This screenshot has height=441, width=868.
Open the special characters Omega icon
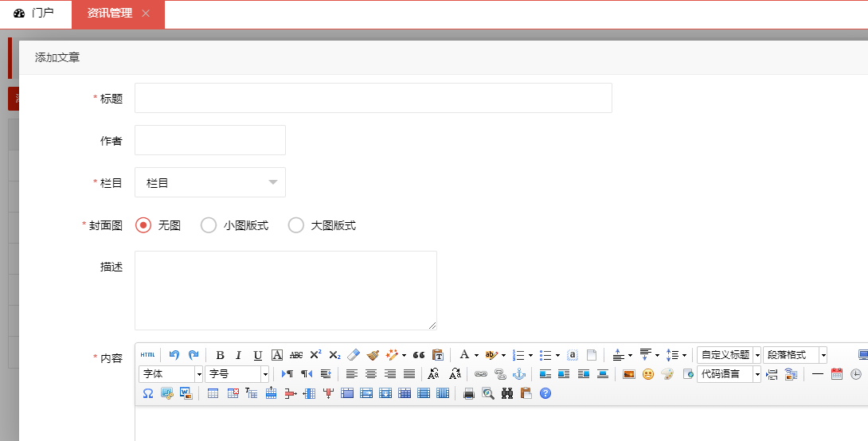148,393
